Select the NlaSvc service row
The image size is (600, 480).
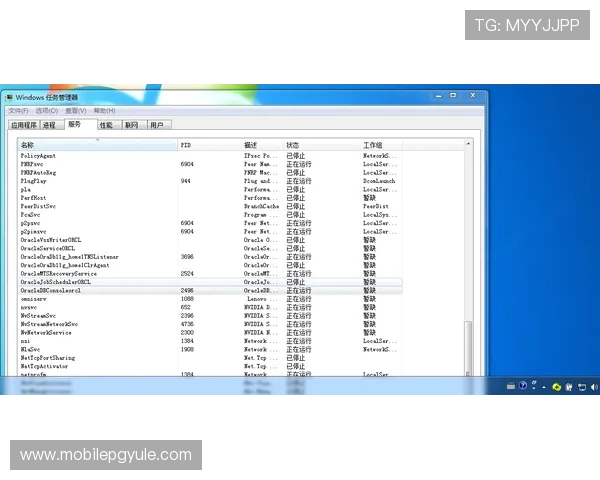pos(210,349)
